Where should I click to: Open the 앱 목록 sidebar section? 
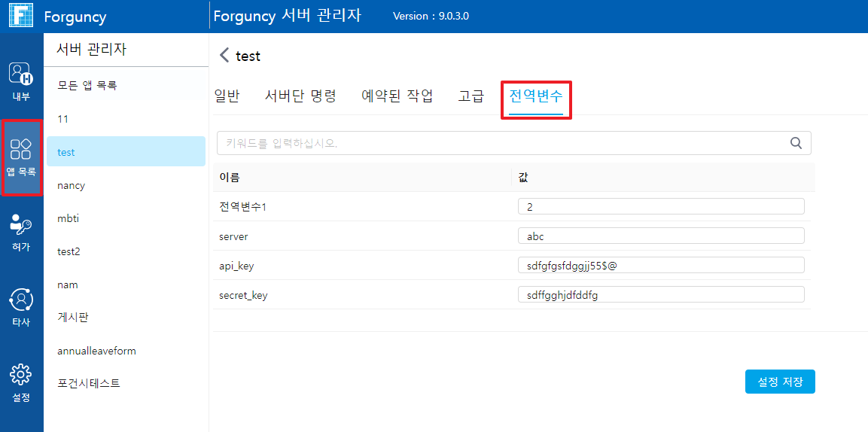pos(22,157)
